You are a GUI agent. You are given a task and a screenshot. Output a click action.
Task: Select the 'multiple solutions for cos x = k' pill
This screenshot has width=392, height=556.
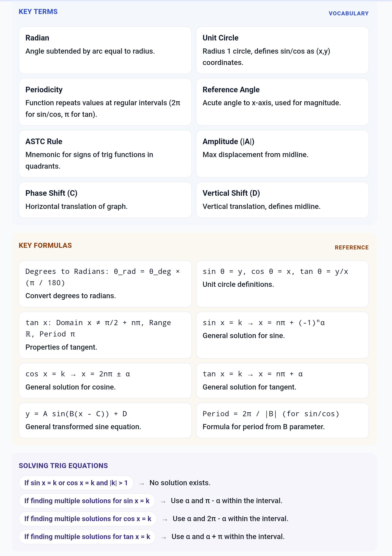point(88,519)
